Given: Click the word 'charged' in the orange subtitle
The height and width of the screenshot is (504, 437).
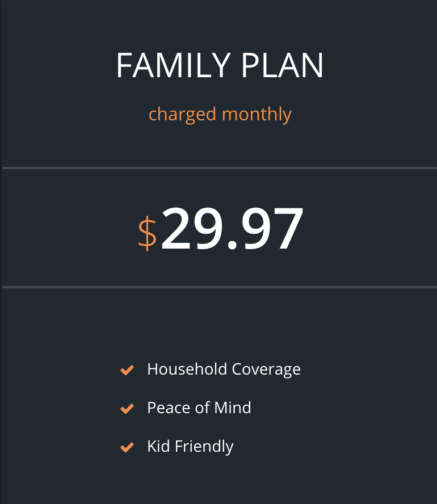Looking at the screenshot, I should pyautogui.click(x=182, y=114).
